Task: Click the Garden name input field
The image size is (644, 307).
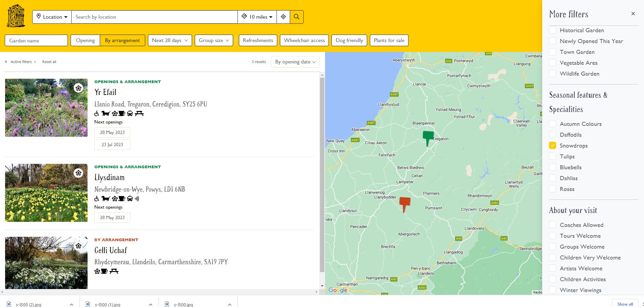Action: 36,40
